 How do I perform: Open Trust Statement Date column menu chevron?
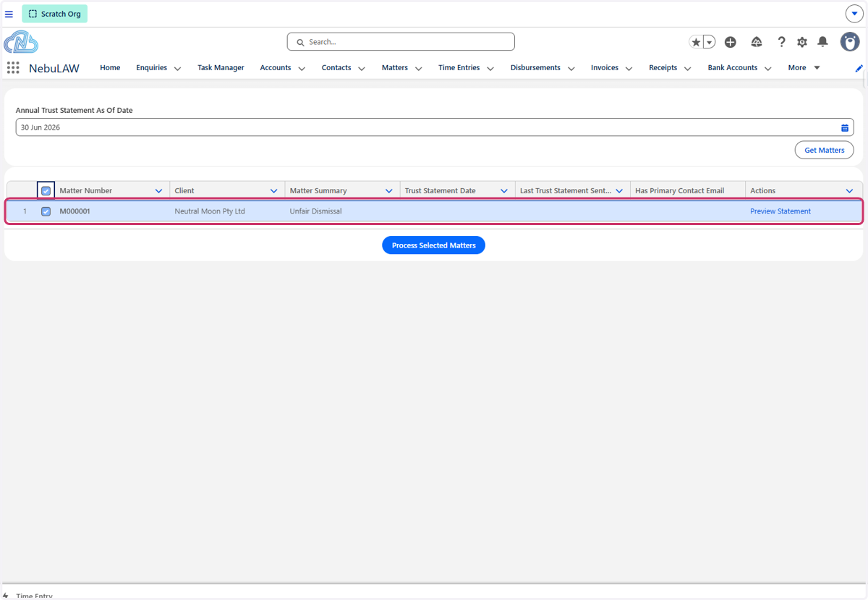pos(504,191)
